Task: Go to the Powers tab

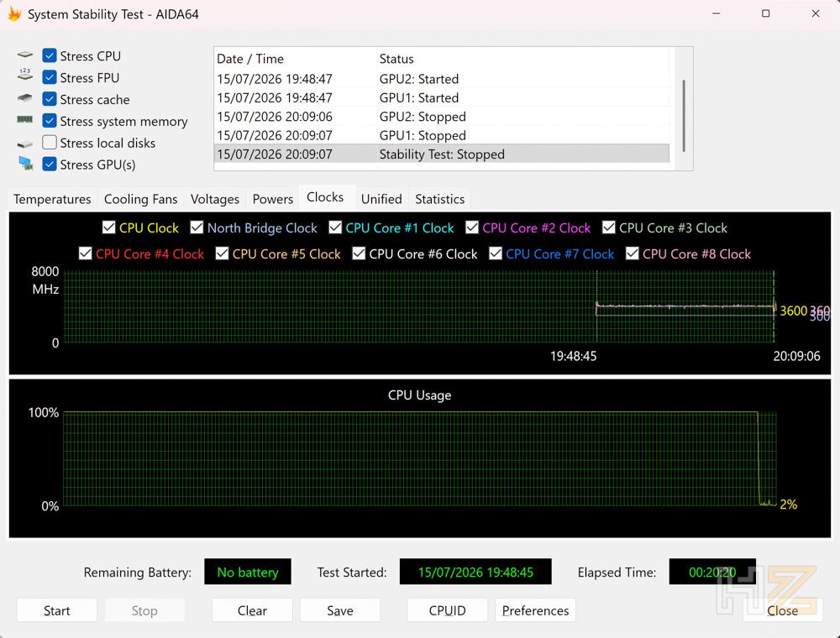Action: [273, 199]
